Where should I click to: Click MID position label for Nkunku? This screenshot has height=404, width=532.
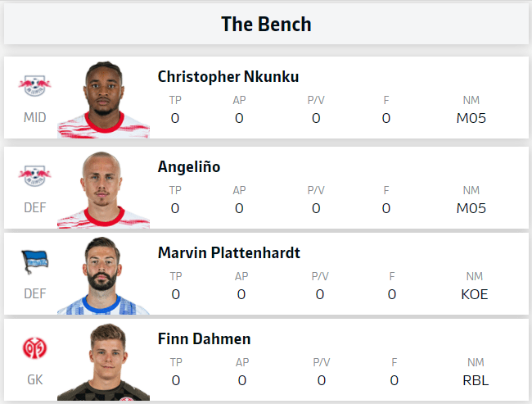(34, 117)
